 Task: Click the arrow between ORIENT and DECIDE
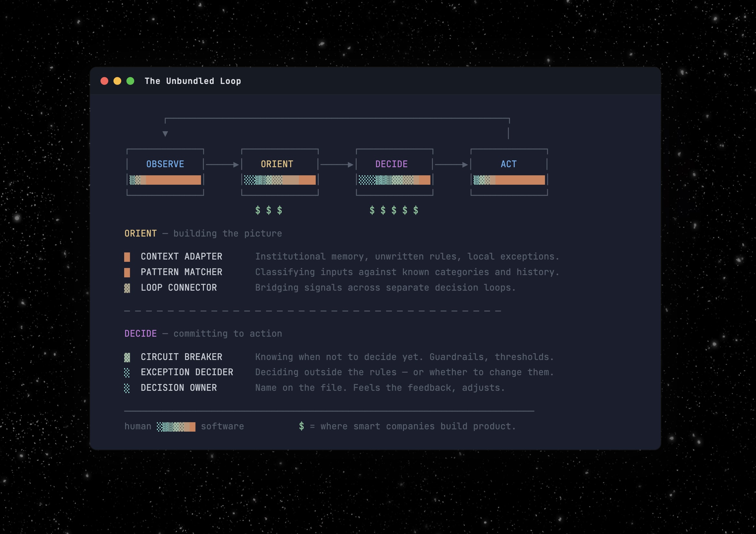[x=337, y=165]
